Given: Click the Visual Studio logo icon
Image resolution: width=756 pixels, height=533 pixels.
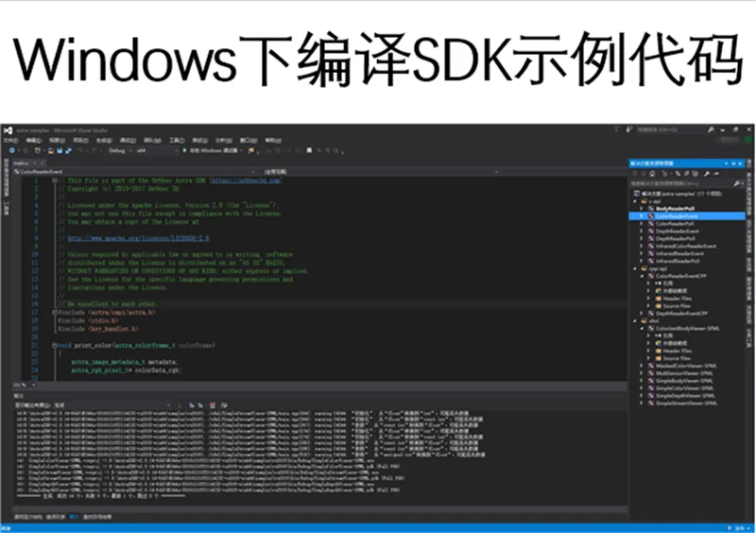Looking at the screenshot, I should 8,130.
